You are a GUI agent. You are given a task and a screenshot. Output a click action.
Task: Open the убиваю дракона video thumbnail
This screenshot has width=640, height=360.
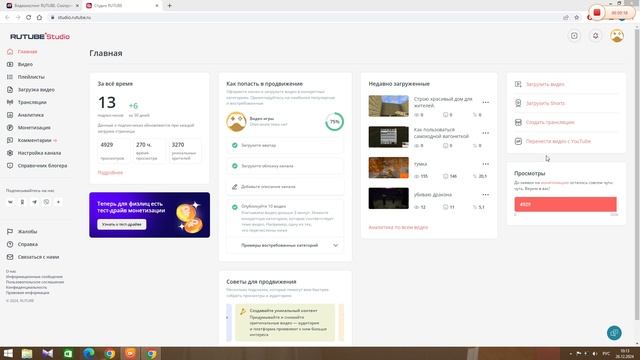[388, 198]
